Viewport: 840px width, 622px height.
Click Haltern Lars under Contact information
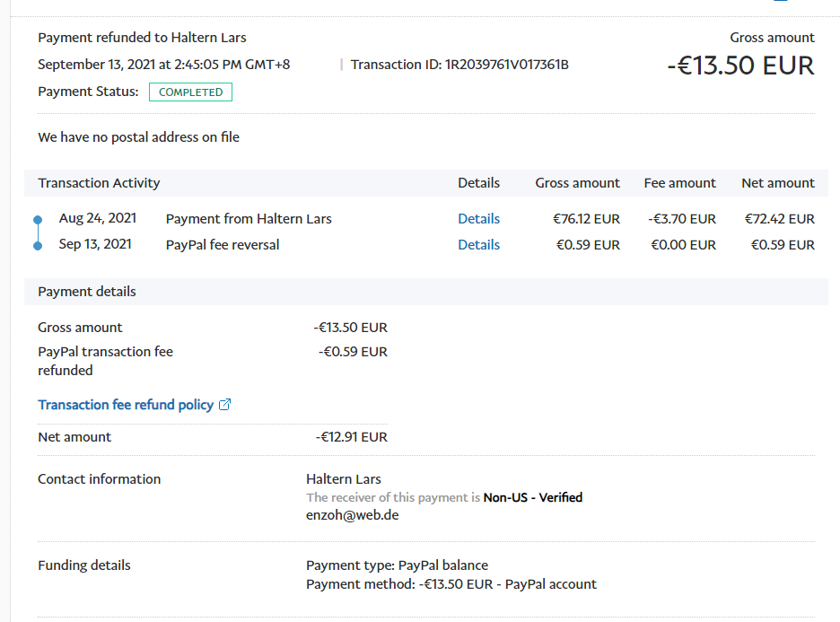pos(344,479)
